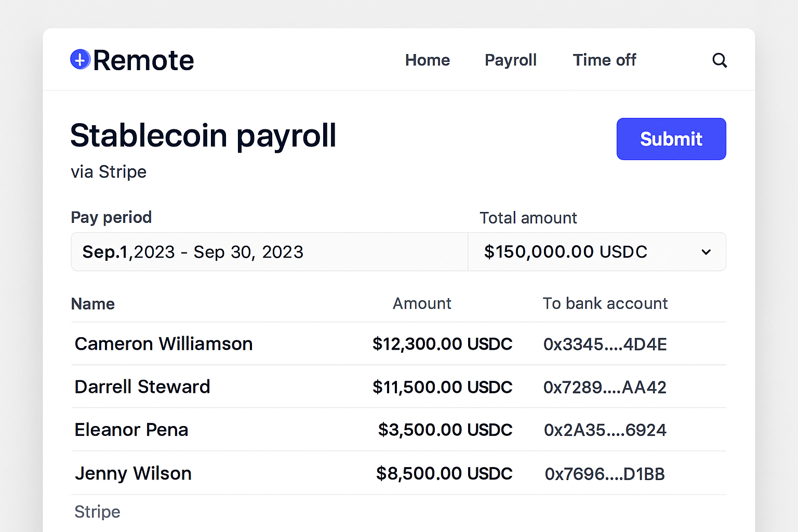
Task: Open the search icon
Action: click(x=720, y=60)
